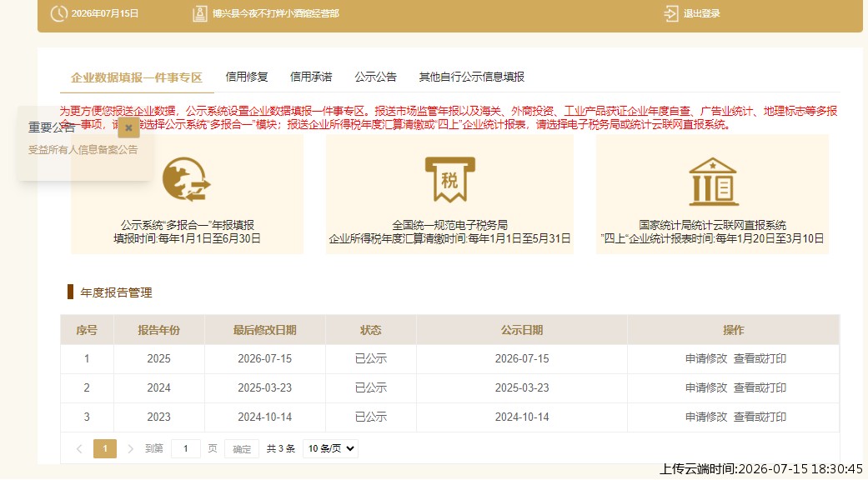Click the 公示日期 column header
This screenshot has height=480, width=868.
(521, 330)
